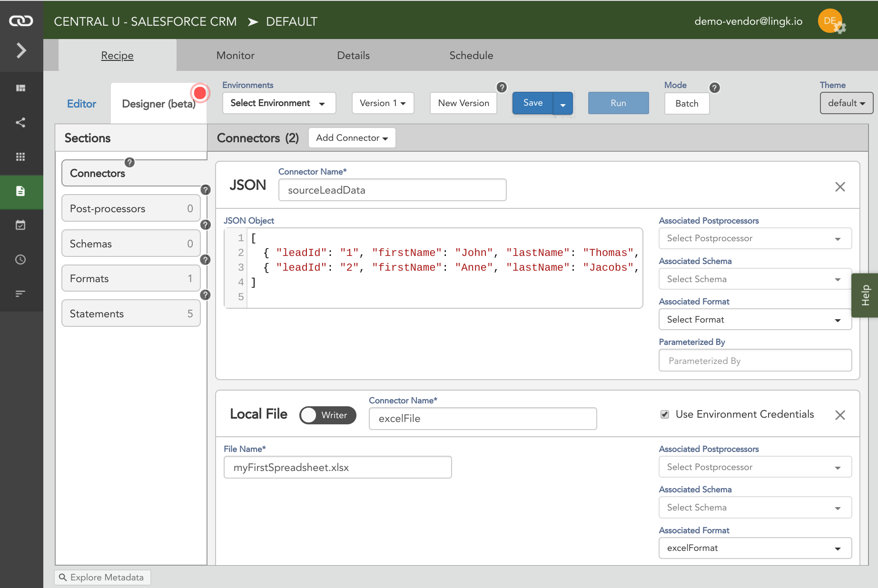Remove the Local File connector with its X
878x588 pixels.
pyautogui.click(x=840, y=415)
